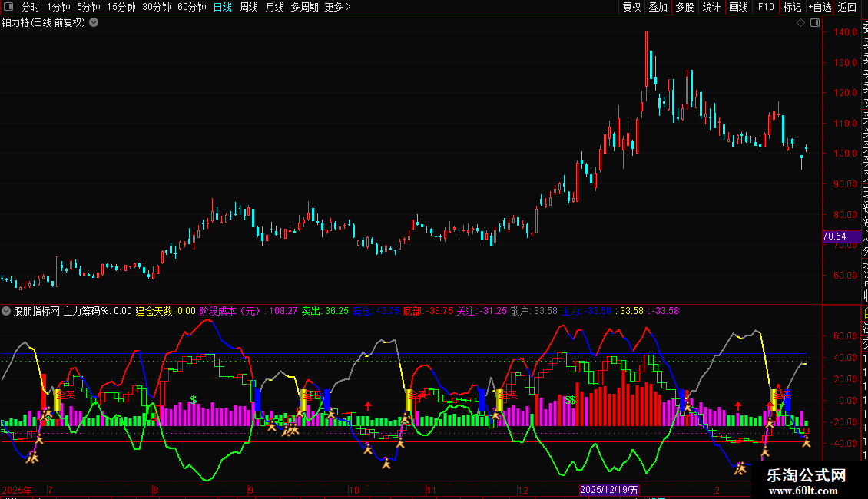Click the 铂力特(日线.前复权) chart title
Screen dimensions: 868x499
(x=44, y=23)
